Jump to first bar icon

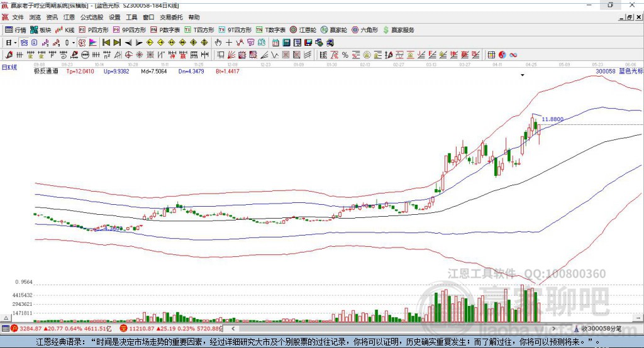coord(106,43)
